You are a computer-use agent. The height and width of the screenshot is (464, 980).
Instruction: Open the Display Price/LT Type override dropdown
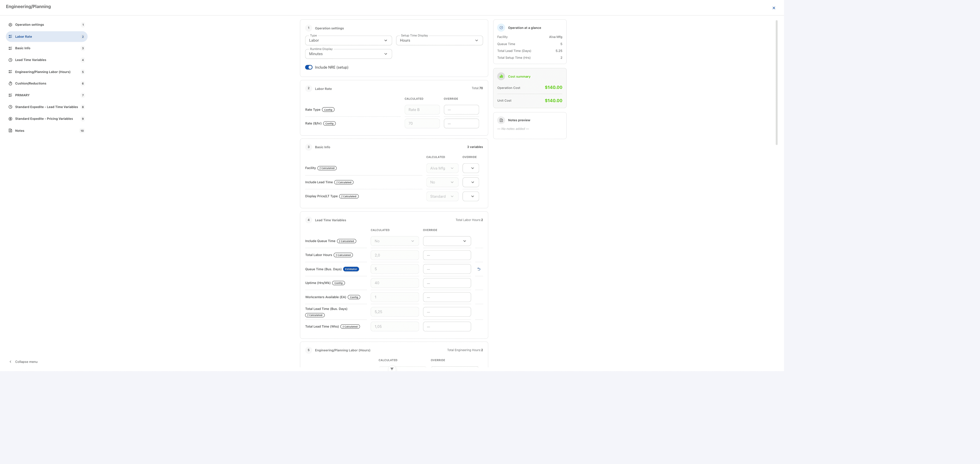471,197
